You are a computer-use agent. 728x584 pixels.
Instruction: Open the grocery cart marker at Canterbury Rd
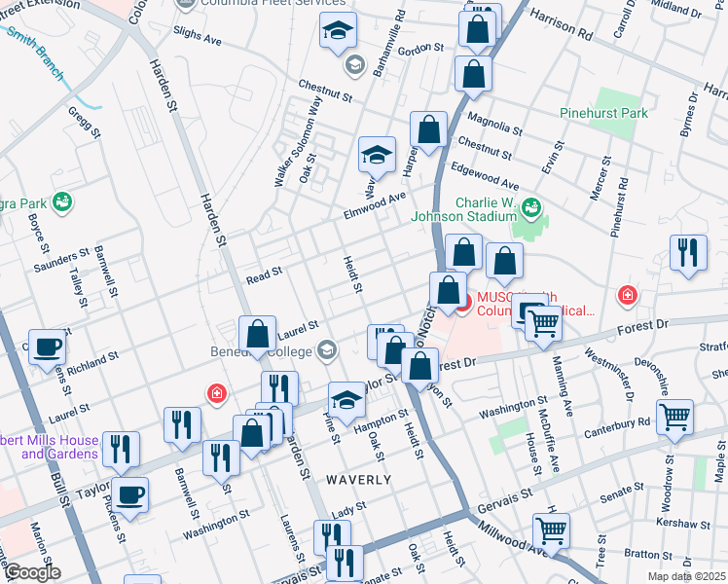pos(675,419)
